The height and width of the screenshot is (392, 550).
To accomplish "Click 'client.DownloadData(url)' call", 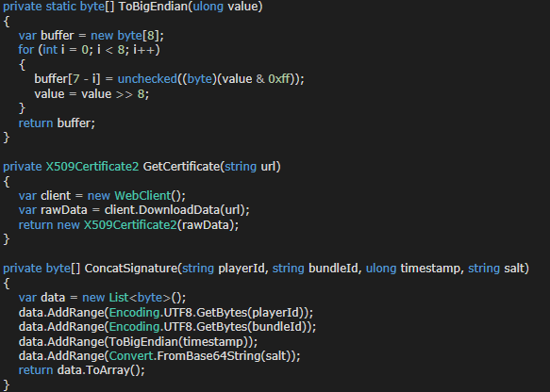I will [175, 210].
